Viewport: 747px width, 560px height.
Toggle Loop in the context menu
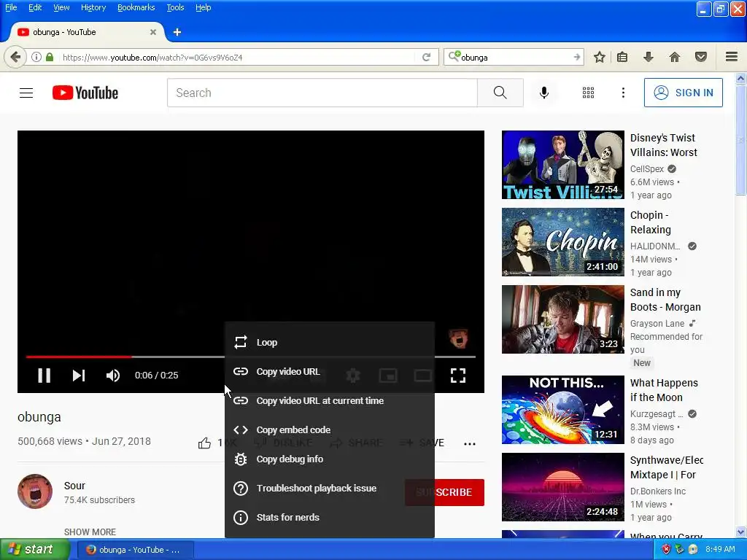(x=330, y=343)
